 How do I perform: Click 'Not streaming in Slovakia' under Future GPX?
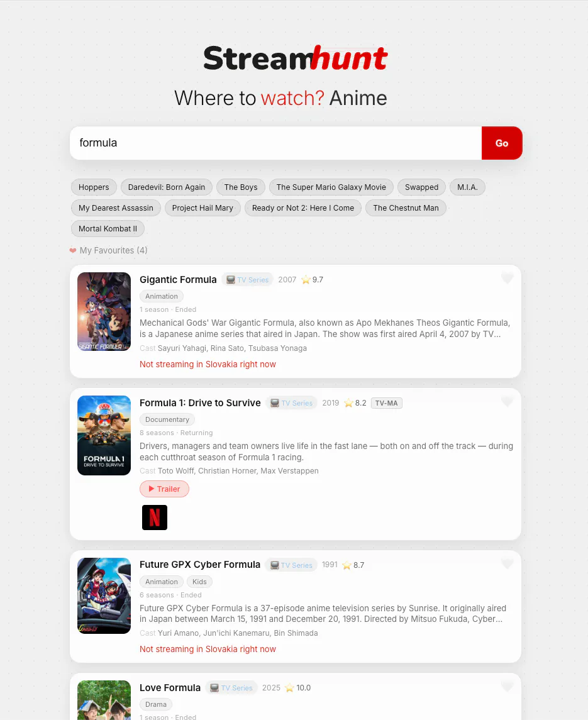(208, 649)
